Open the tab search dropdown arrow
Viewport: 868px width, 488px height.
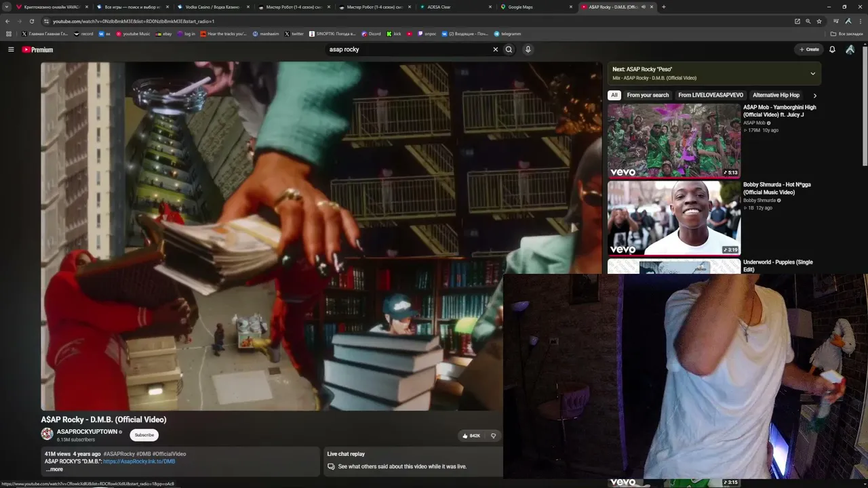(7, 7)
